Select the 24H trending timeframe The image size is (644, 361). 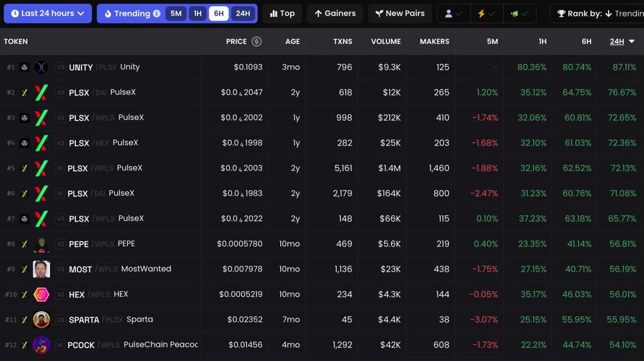click(243, 13)
